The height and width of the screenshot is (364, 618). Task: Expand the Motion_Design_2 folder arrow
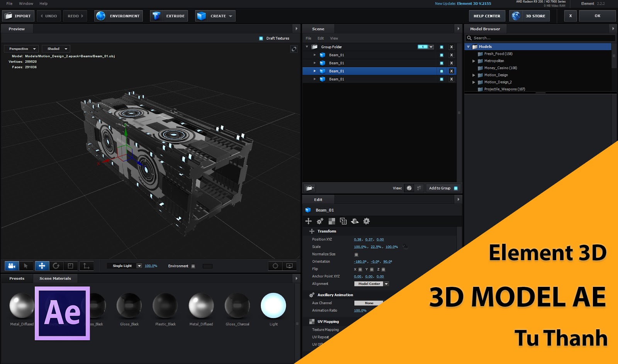click(x=474, y=82)
